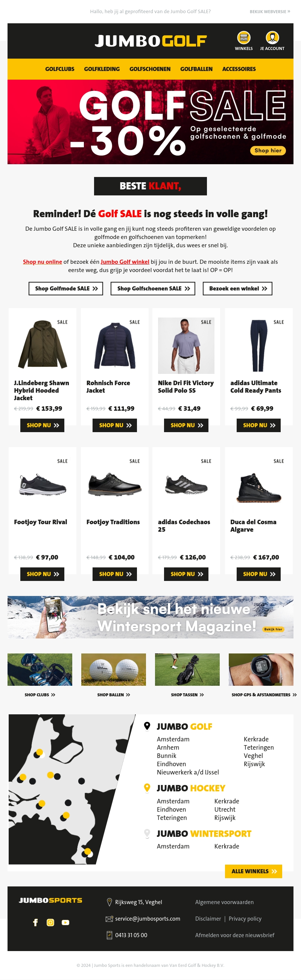Open the Instagram icon in footer

coord(50,922)
